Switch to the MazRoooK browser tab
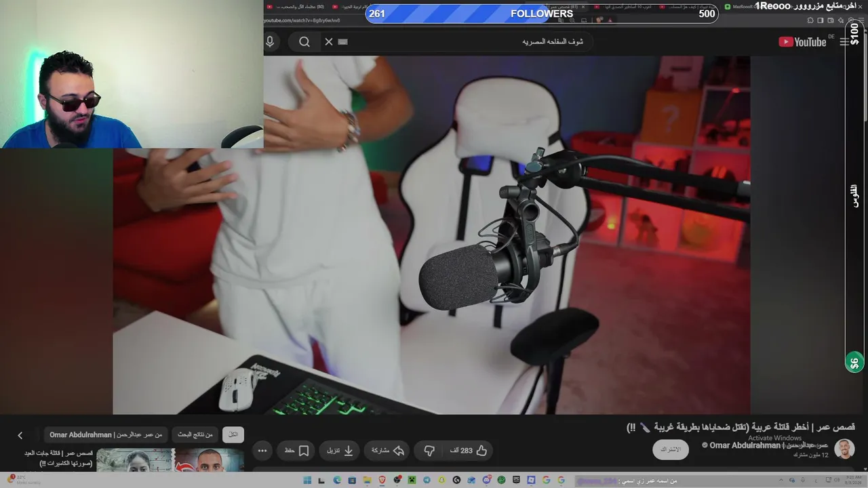868x488 pixels. (x=746, y=7)
